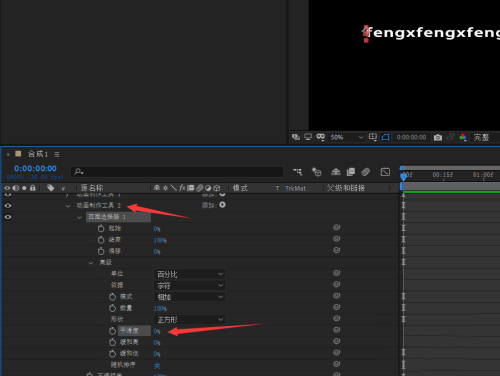500x376 pixels.
Task: Open the 单位 dropdown showing 百分比
Action: [x=189, y=274]
